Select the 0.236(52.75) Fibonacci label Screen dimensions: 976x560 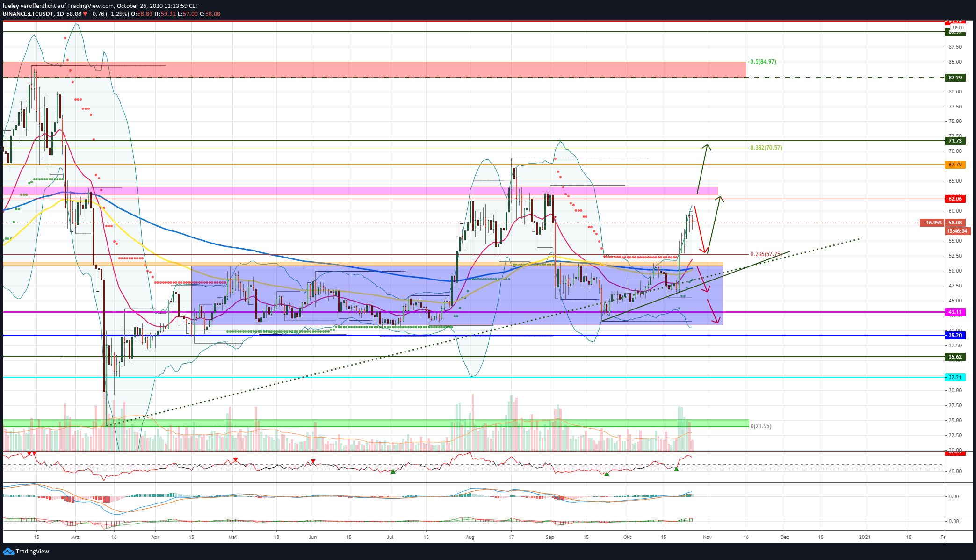click(766, 254)
